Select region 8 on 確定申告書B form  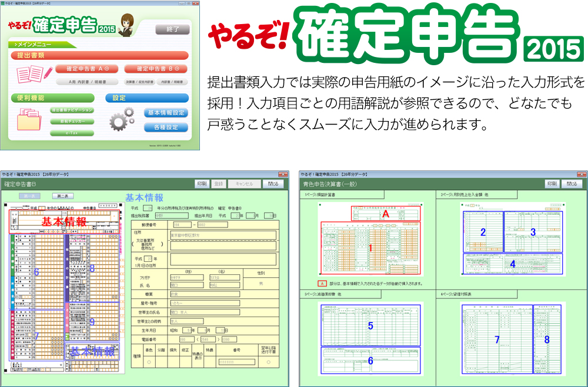(92, 268)
